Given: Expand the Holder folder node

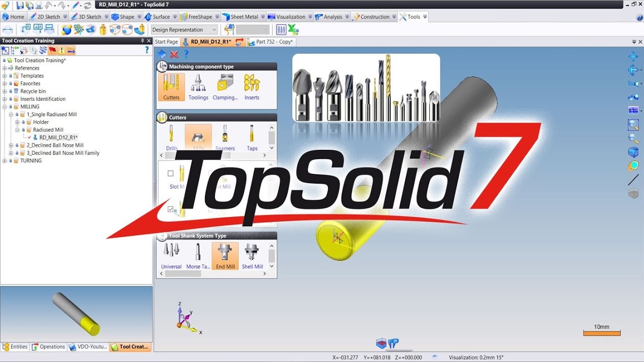Looking at the screenshot, I should pyautogui.click(x=17, y=122).
